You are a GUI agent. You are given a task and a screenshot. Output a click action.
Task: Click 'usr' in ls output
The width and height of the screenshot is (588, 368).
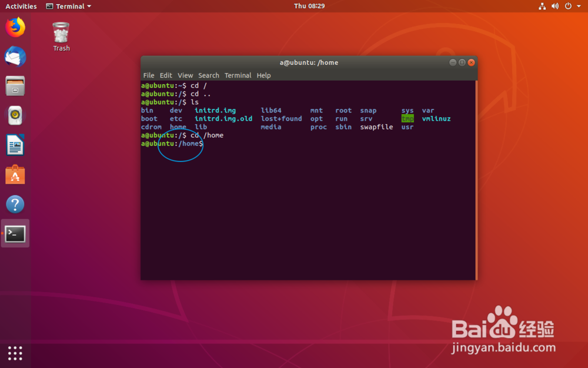[407, 127]
